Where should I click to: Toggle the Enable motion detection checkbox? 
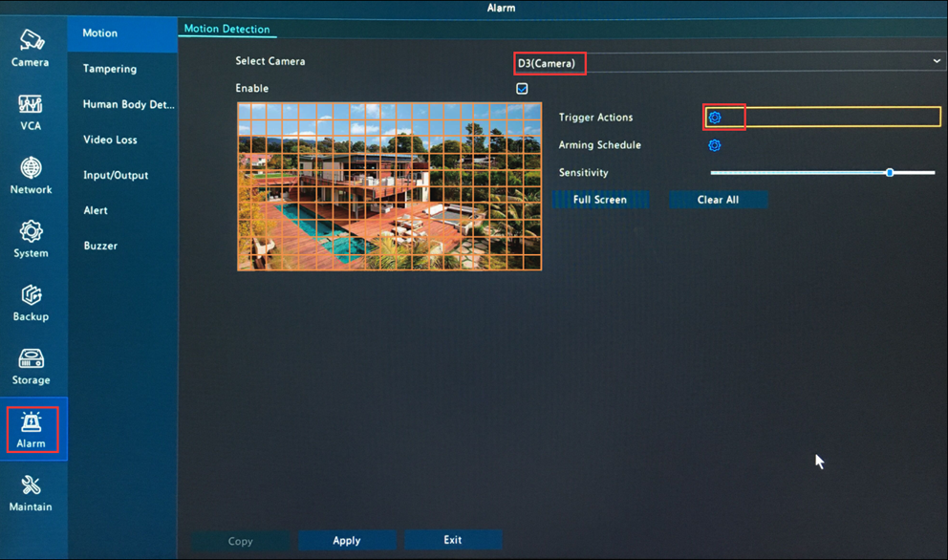pos(522,89)
